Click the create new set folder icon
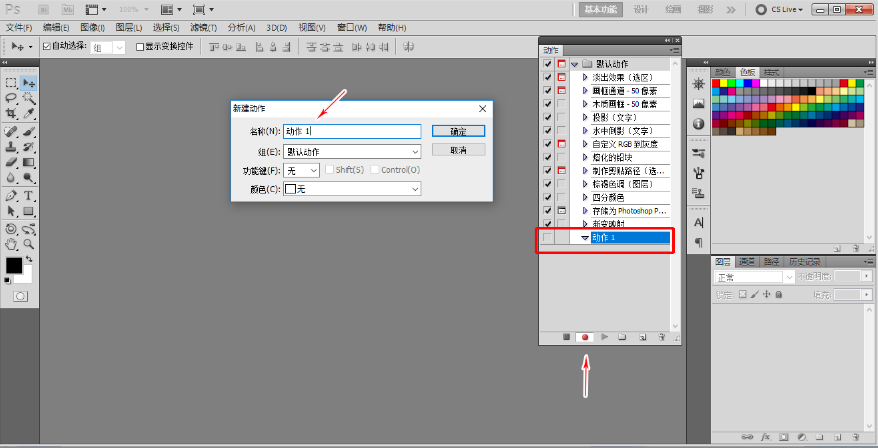 pos(622,338)
